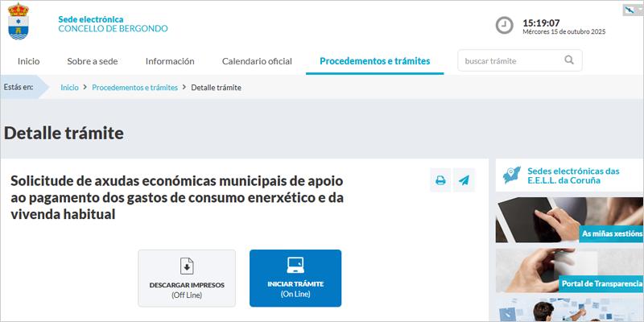The image size is (644, 322).
Task: Open the Inicio tab
Action: pyautogui.click(x=29, y=61)
